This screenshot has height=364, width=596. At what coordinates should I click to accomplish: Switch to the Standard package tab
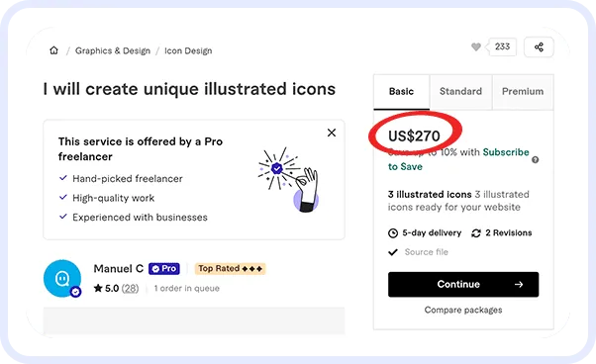coord(460,92)
